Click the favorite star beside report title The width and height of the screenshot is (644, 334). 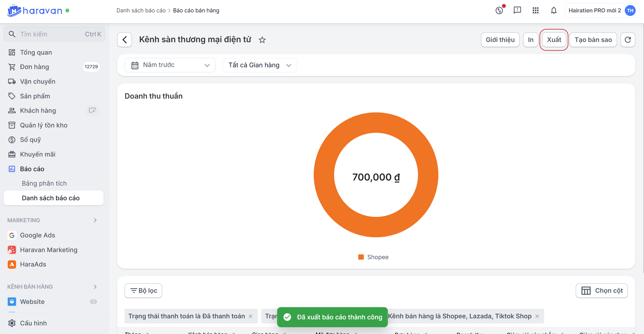[x=262, y=40]
